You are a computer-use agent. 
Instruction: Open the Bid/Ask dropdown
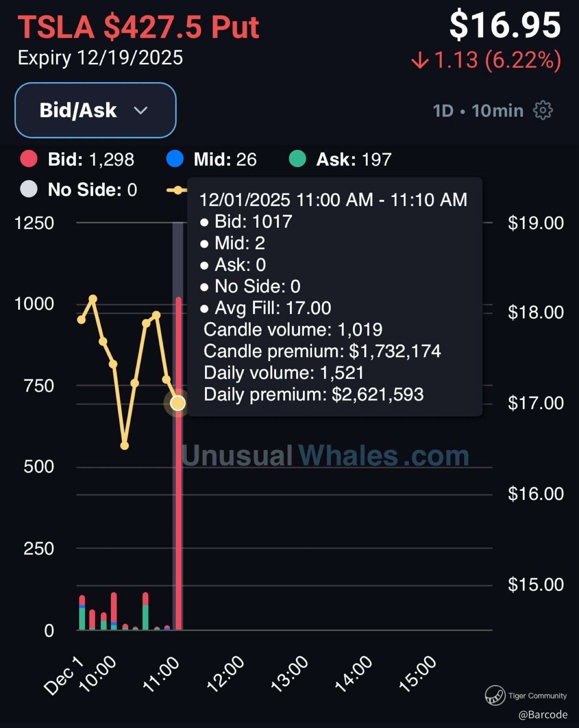pos(95,110)
